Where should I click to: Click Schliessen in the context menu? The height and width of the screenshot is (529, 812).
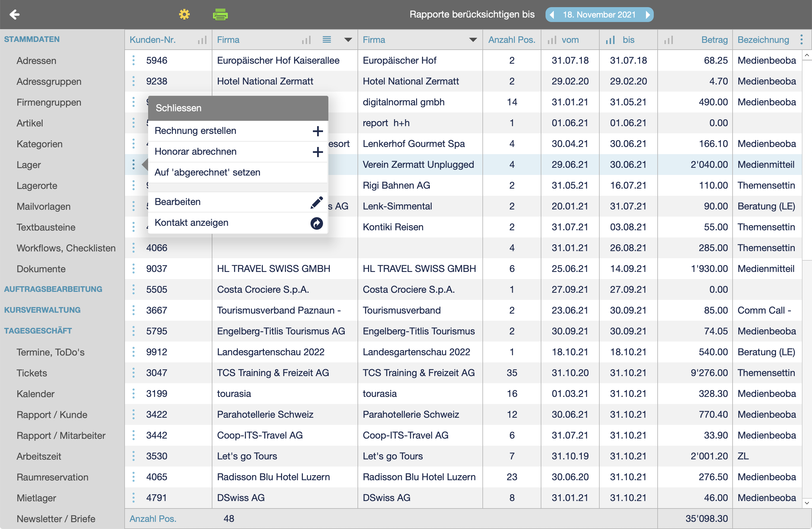pyautogui.click(x=238, y=108)
